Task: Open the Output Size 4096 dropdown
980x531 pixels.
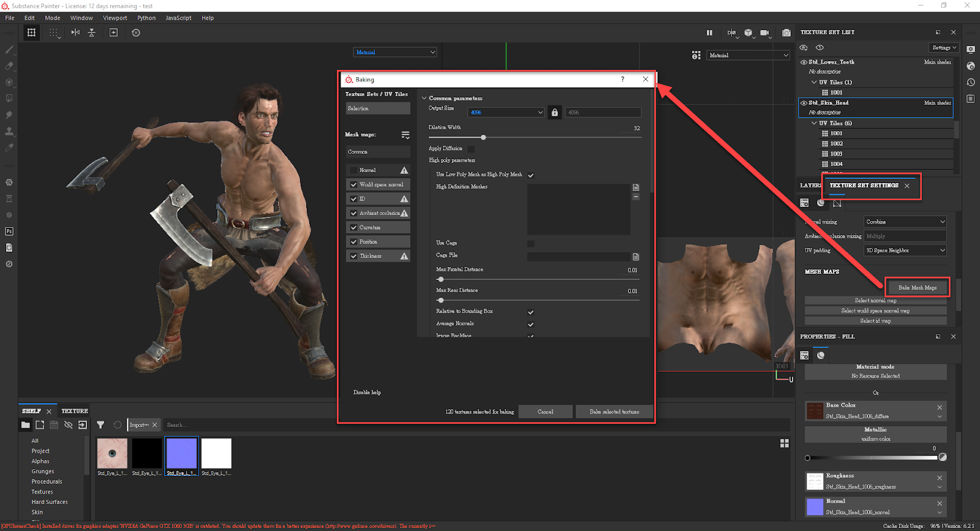Action: (x=506, y=112)
